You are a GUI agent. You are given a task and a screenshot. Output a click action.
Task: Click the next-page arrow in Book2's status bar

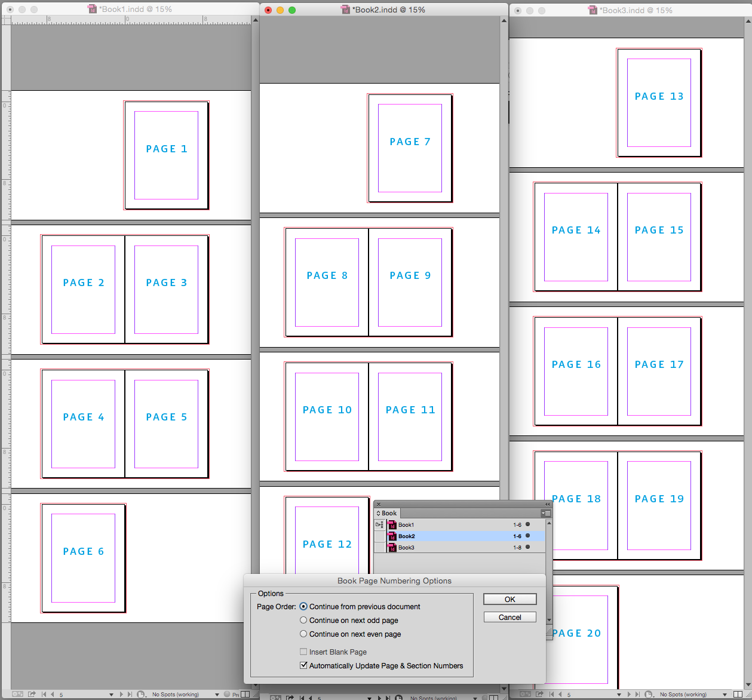click(x=379, y=694)
